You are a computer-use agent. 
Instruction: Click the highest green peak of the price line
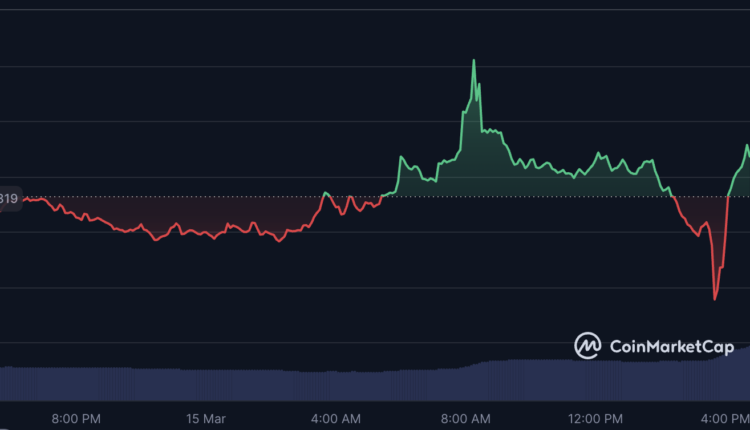coord(474,61)
